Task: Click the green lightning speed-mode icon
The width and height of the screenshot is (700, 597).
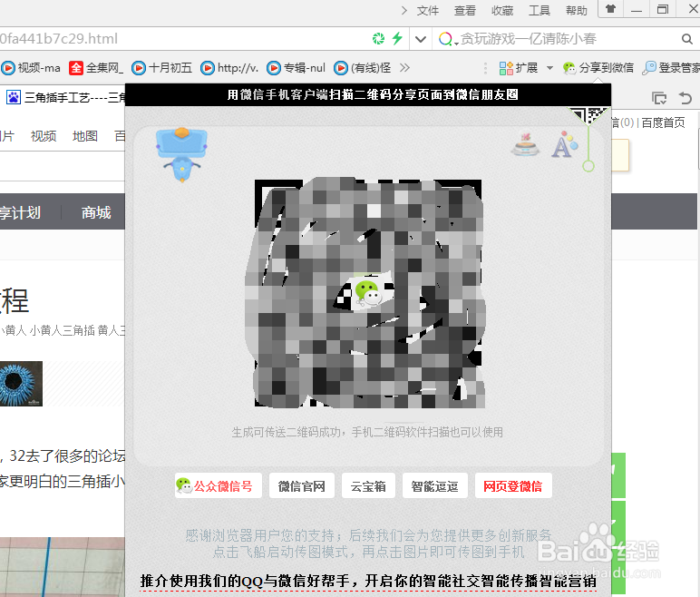Action: (397, 38)
